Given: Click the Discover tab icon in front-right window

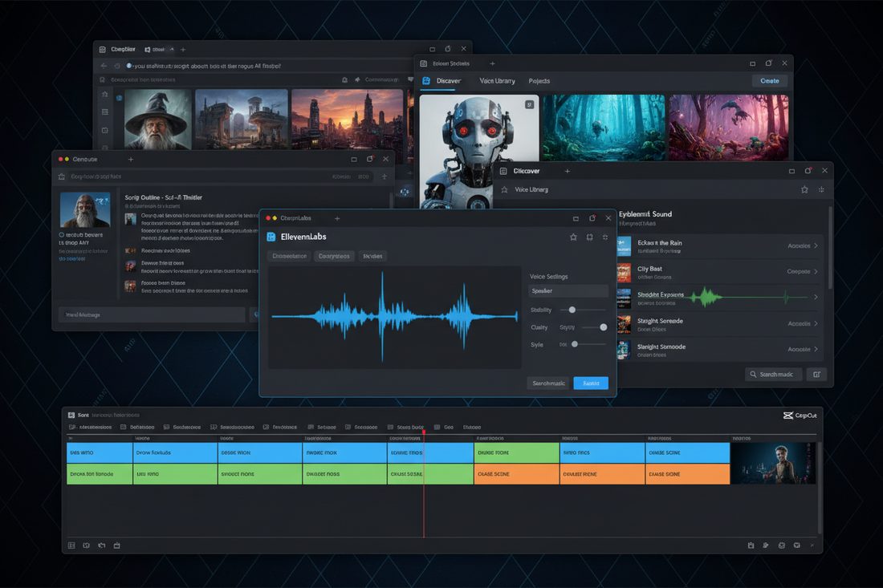Looking at the screenshot, I should click(x=503, y=171).
